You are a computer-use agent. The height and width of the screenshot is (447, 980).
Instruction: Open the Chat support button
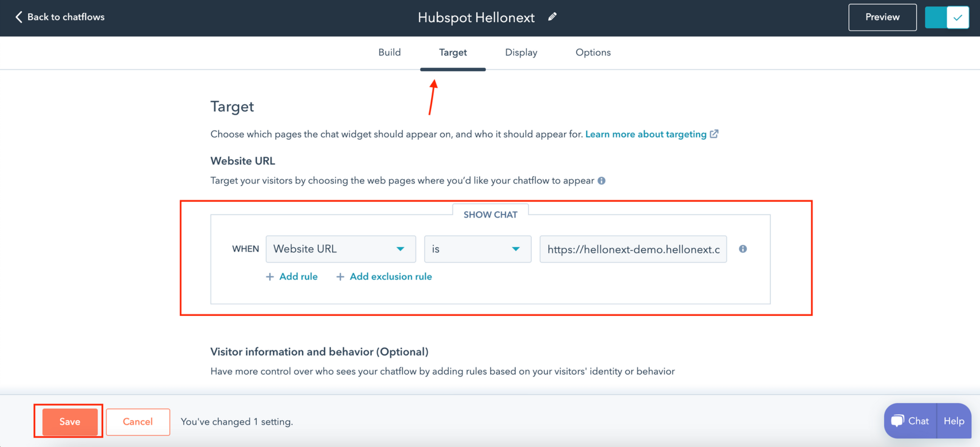click(910, 421)
